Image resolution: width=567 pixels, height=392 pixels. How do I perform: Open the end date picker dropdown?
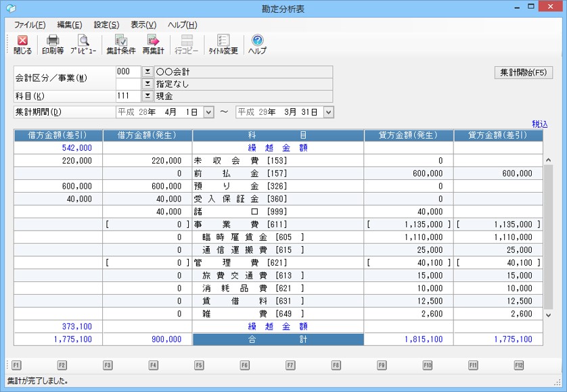pos(328,112)
